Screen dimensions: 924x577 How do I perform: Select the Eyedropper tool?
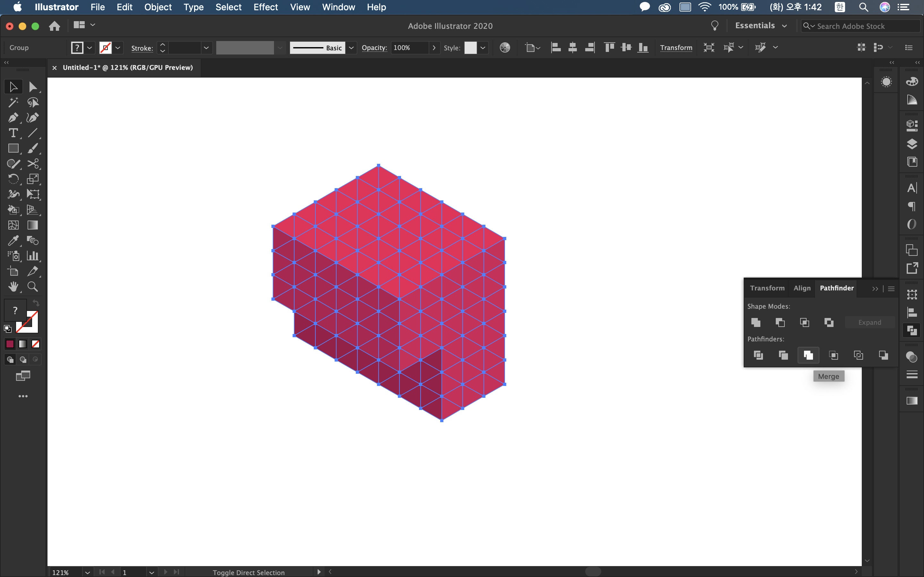pyautogui.click(x=13, y=240)
